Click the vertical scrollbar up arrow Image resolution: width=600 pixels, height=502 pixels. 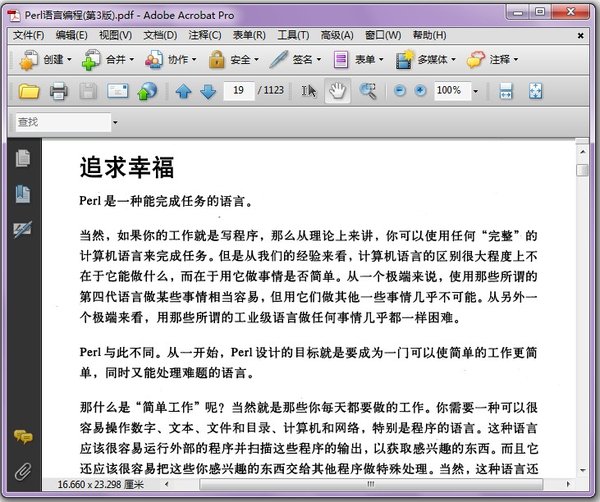click(582, 152)
